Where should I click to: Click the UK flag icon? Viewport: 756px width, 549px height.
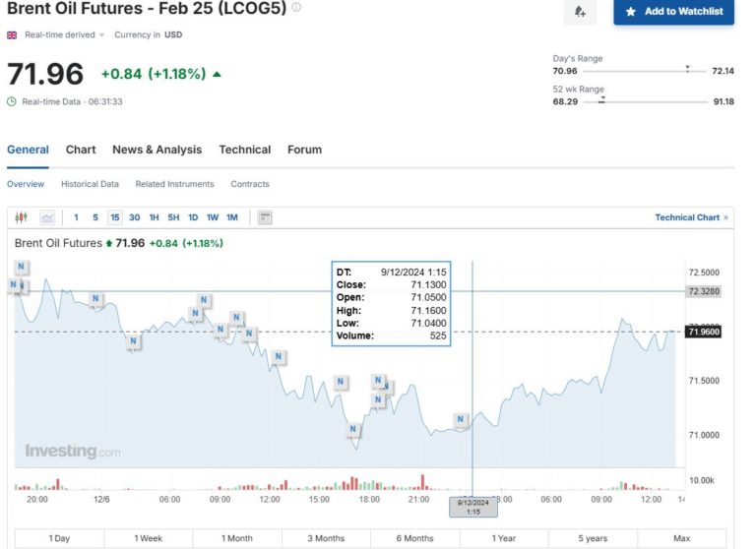tap(12, 34)
